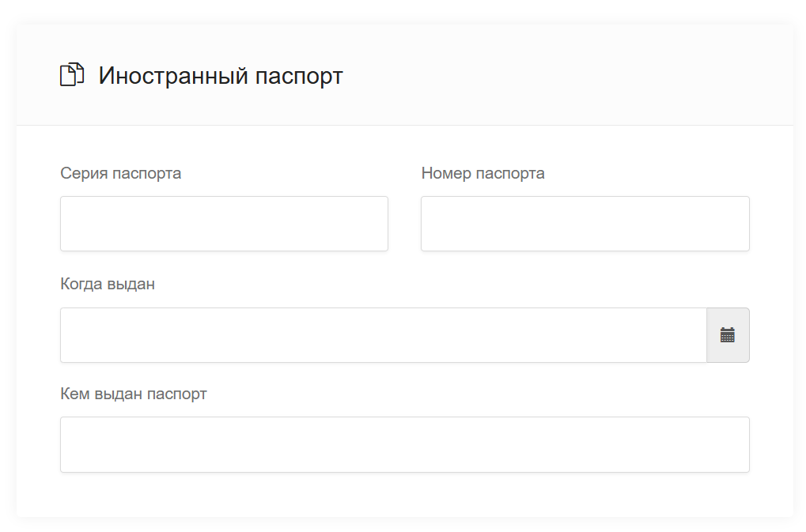Screen dimensions: 806x532
Task: Click the document icon beside Иностранный паспорт
Action: (72, 75)
